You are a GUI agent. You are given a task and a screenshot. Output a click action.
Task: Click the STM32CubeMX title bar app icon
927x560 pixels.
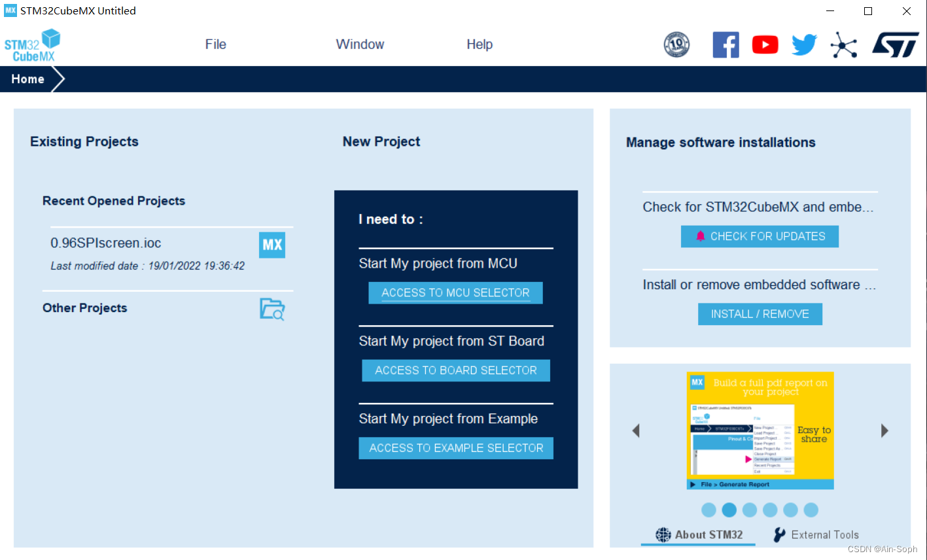click(10, 10)
